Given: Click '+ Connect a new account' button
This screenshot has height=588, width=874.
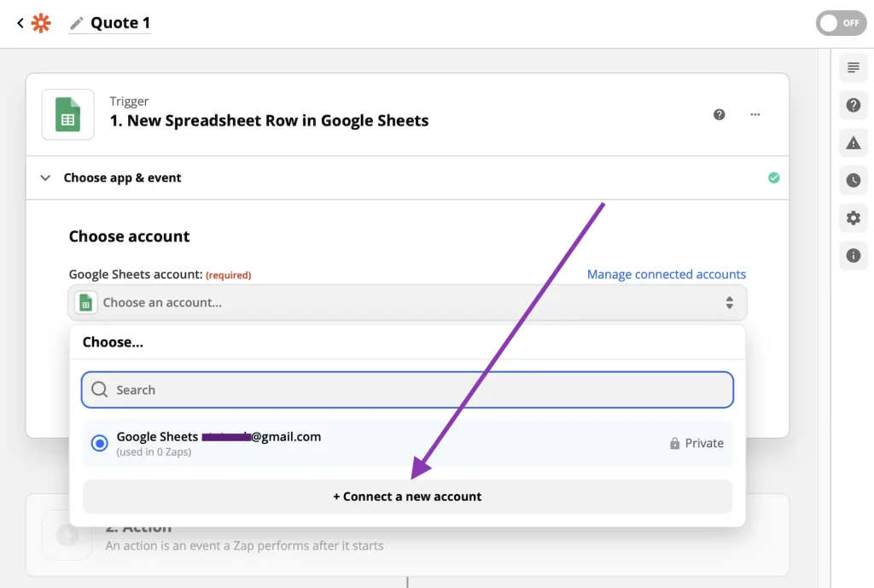Looking at the screenshot, I should tap(407, 497).
